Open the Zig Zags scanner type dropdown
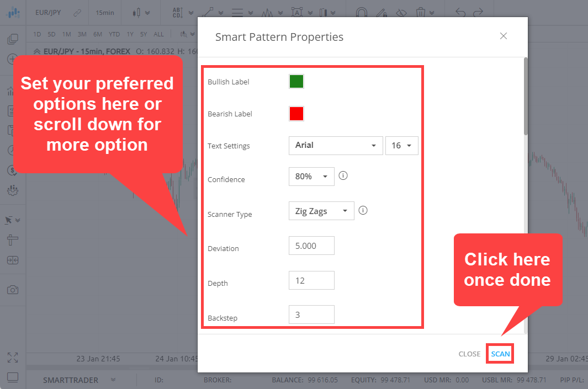Image resolution: width=588 pixels, height=389 pixels. tap(321, 210)
